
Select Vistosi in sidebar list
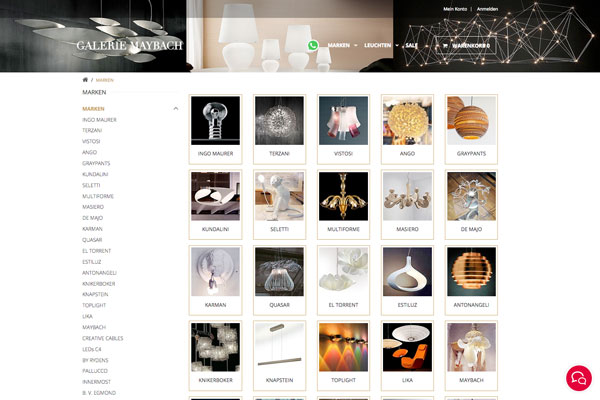[x=91, y=141]
